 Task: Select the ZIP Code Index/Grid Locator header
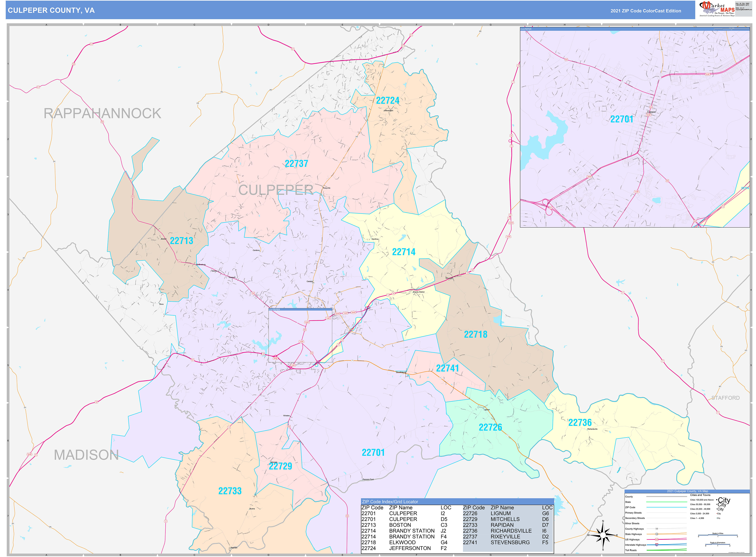pos(390,502)
